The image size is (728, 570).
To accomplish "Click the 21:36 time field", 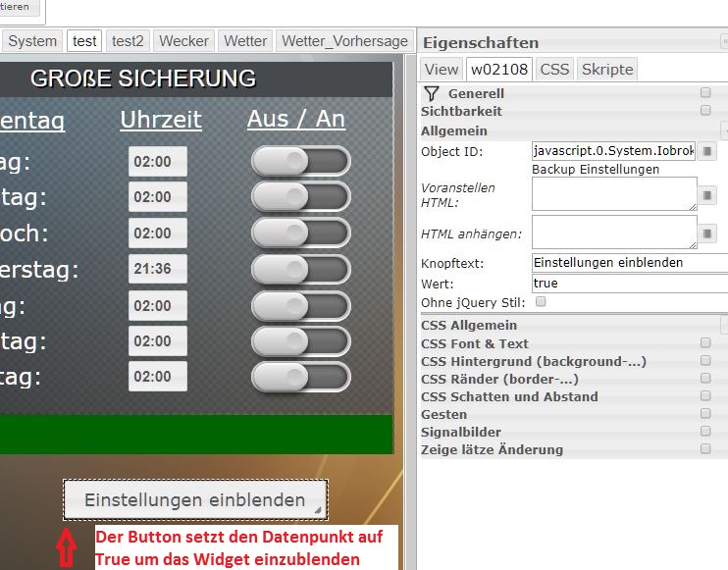I will [158, 269].
